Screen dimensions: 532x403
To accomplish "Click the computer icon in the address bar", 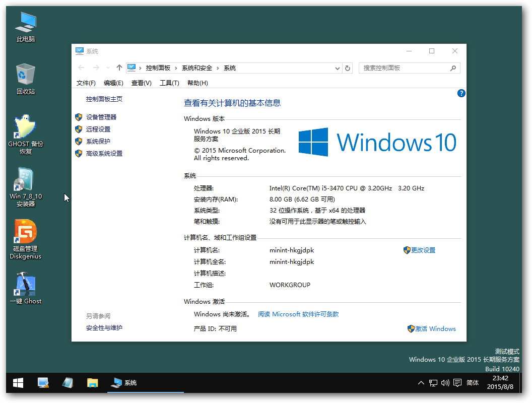I will pos(131,68).
